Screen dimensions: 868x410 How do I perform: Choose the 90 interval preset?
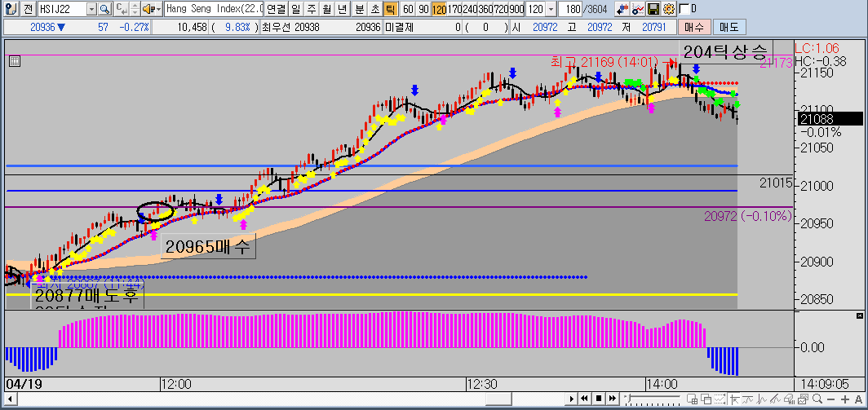423,9
